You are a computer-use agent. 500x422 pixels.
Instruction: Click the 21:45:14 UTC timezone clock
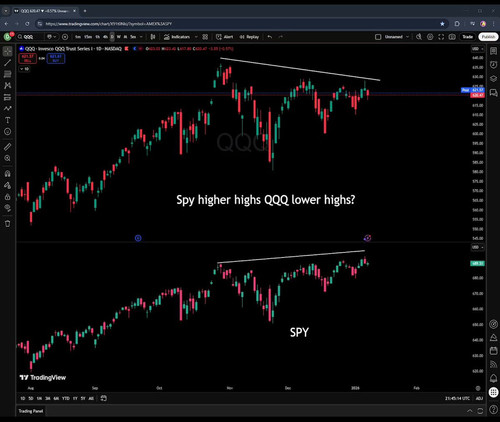point(457,398)
